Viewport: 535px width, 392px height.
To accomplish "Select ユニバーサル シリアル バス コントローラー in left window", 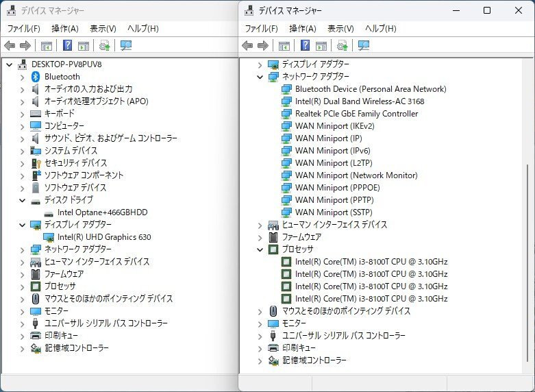I will pos(106,323).
